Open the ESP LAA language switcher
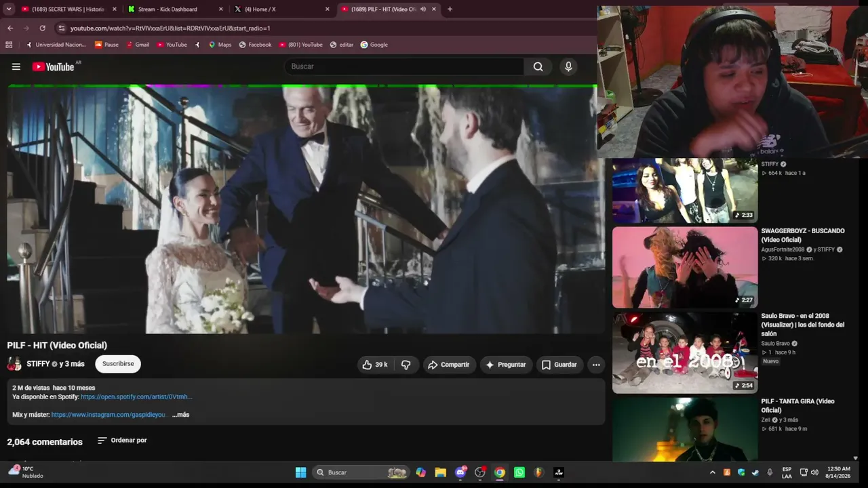Image resolution: width=868 pixels, height=488 pixels. point(787,472)
